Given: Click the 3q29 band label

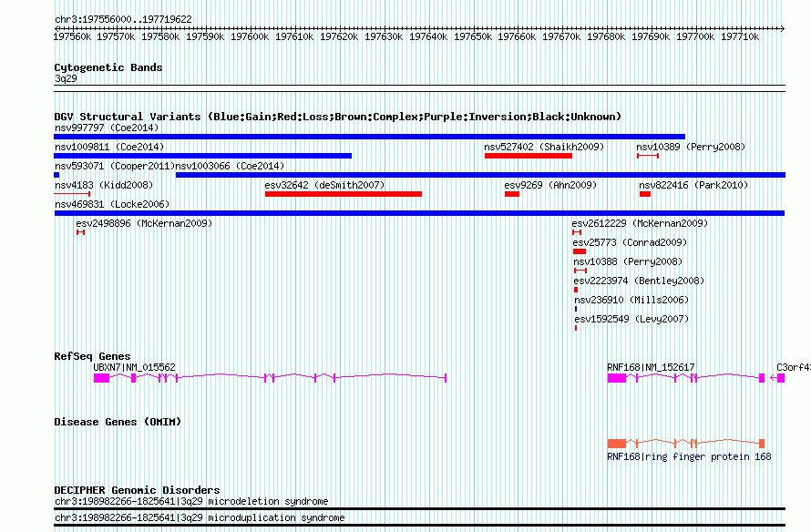Looking at the screenshot, I should [x=66, y=78].
